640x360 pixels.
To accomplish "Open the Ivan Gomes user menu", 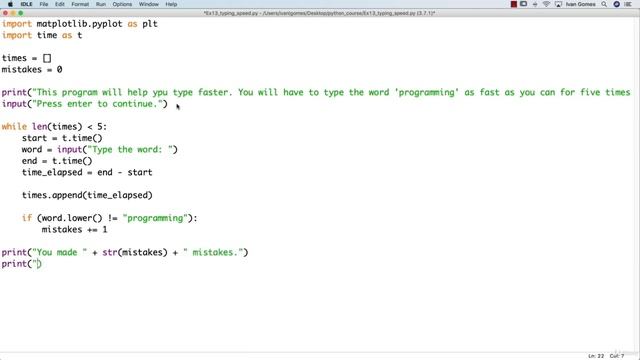I will coord(580,4).
